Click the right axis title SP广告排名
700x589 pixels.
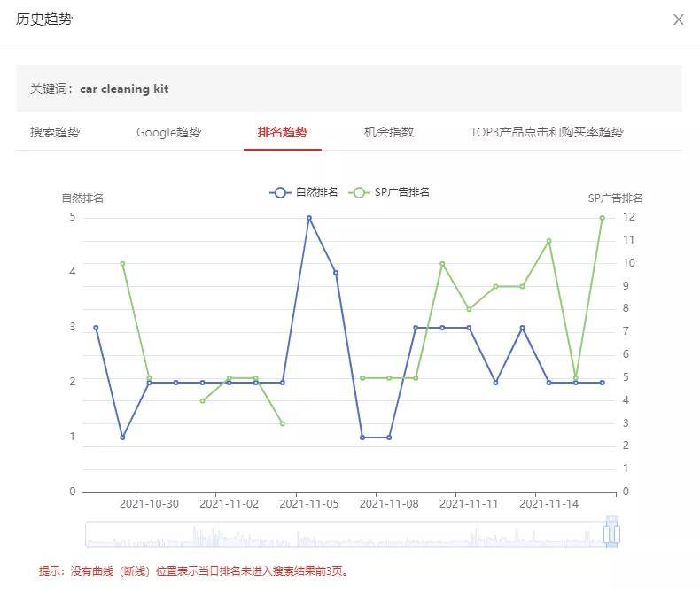[x=615, y=198]
